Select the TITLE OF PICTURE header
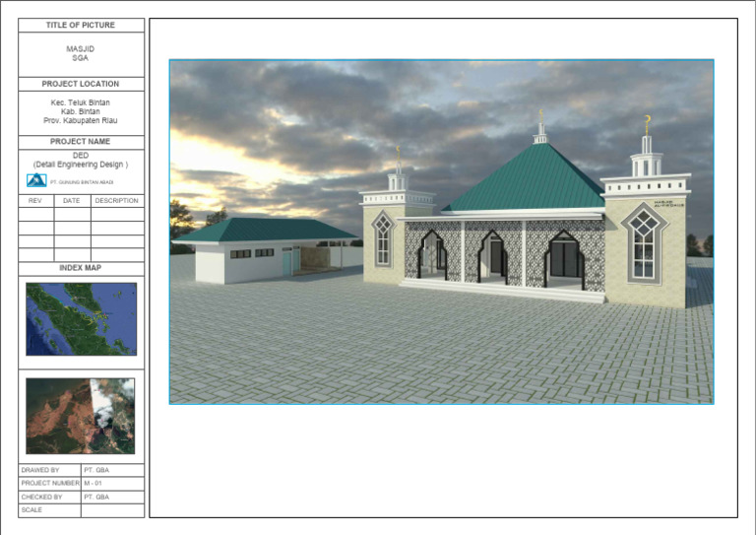The width and height of the screenshot is (756, 535). click(x=81, y=25)
